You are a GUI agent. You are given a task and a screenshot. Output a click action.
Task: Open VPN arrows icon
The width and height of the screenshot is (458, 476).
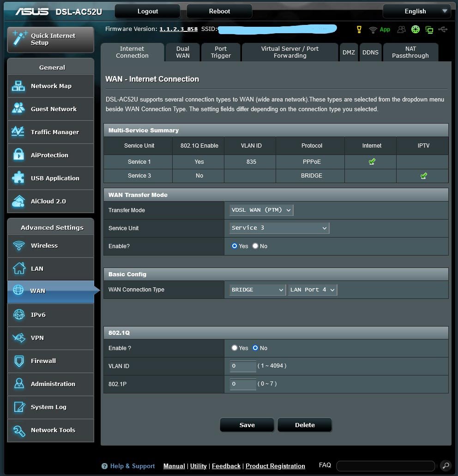(19, 338)
